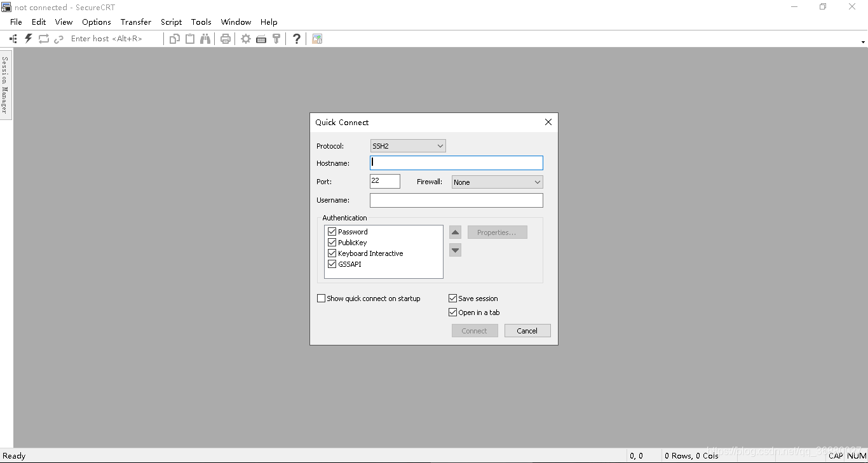
Task: Launch SecureFX from the toolbar icon
Action: pyautogui.click(x=317, y=39)
